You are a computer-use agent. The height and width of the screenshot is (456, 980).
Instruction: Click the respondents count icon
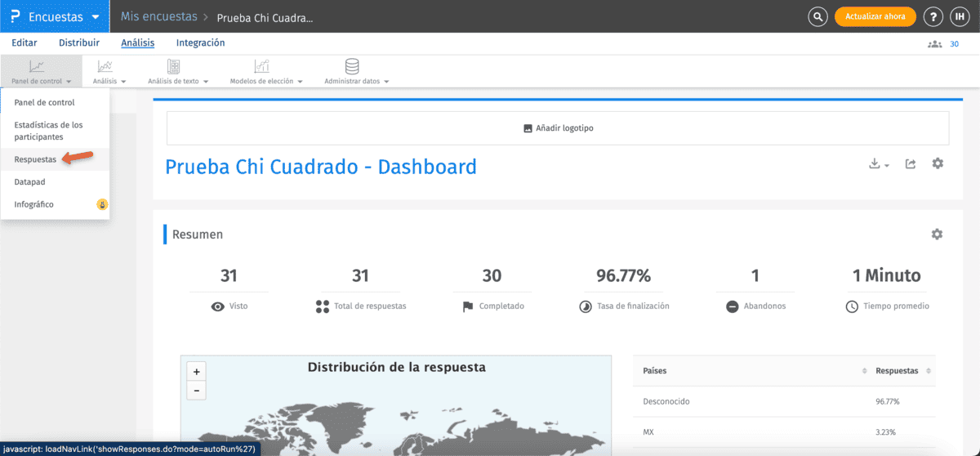coord(935,44)
